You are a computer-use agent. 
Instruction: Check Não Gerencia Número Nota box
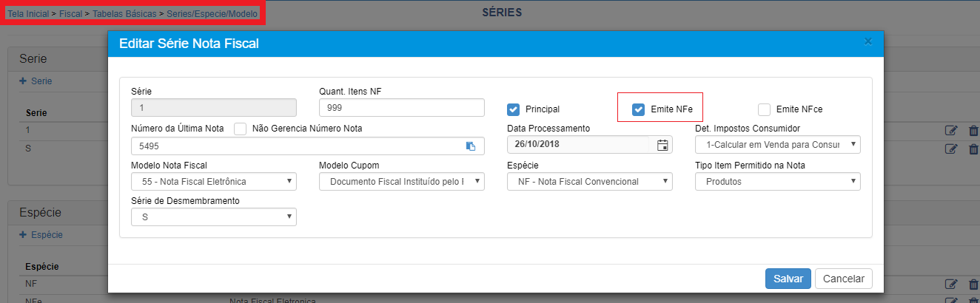pos(240,129)
